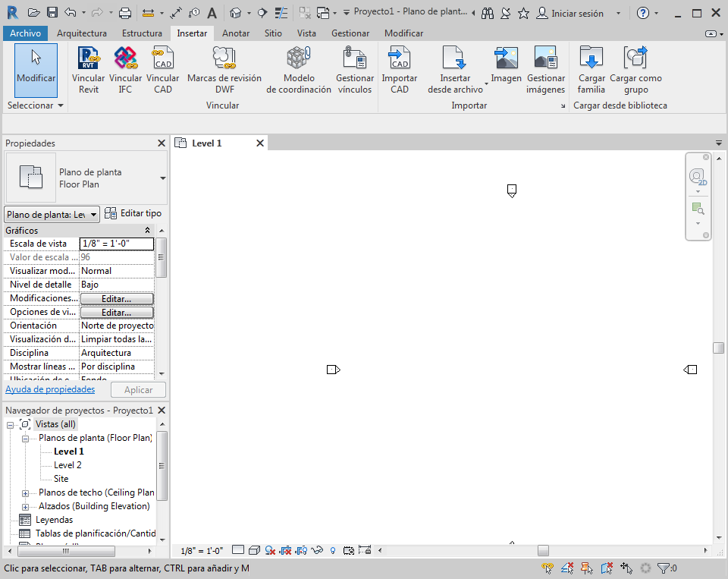Click Vincular CAD tool

pyautogui.click(x=162, y=70)
